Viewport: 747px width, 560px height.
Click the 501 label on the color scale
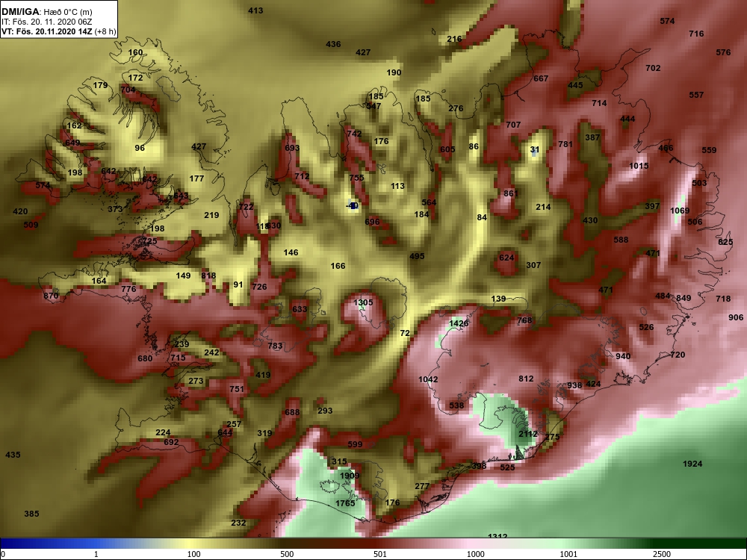[380, 554]
